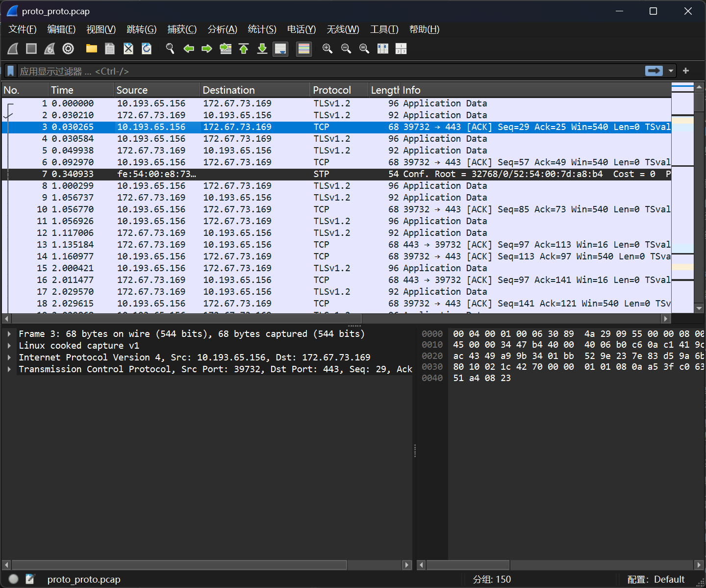Open the 编辑(E) menu
Image resolution: width=706 pixels, height=588 pixels.
(61, 29)
